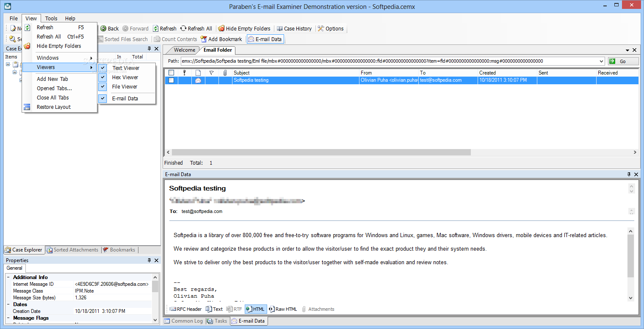Expand the Windows submenu
Screen dimensions: 644x329
(x=60, y=58)
